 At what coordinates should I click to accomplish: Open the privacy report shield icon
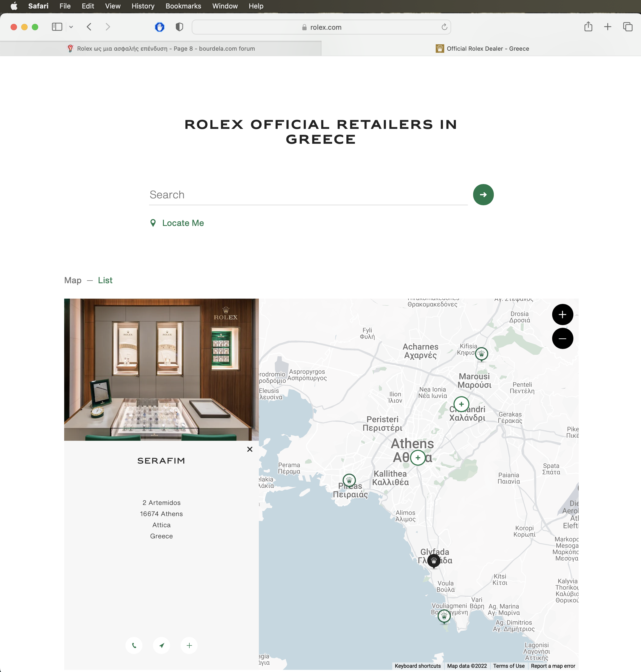click(179, 27)
